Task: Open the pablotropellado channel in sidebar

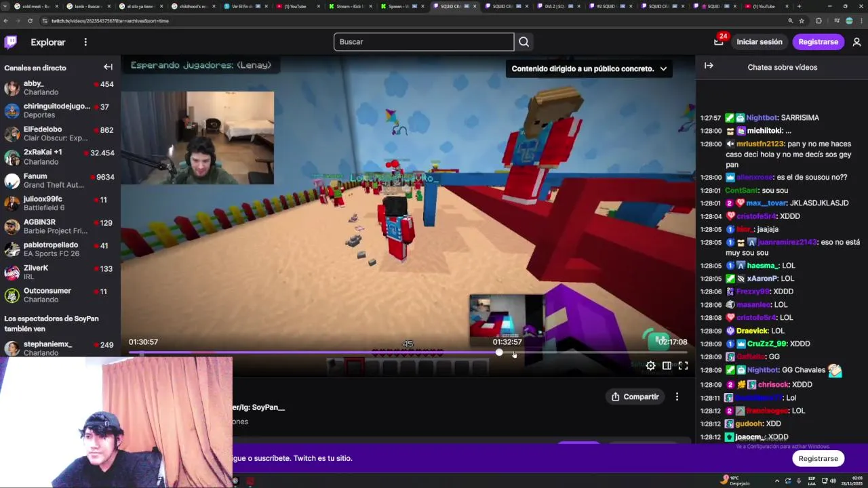Action: (60, 249)
